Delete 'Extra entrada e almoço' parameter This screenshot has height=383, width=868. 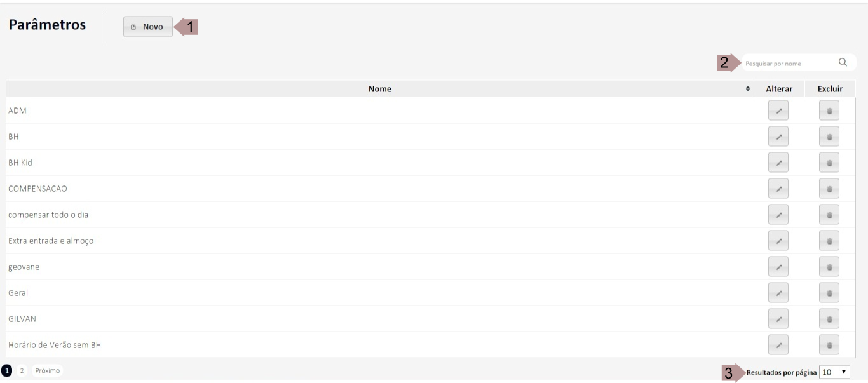[x=829, y=241]
